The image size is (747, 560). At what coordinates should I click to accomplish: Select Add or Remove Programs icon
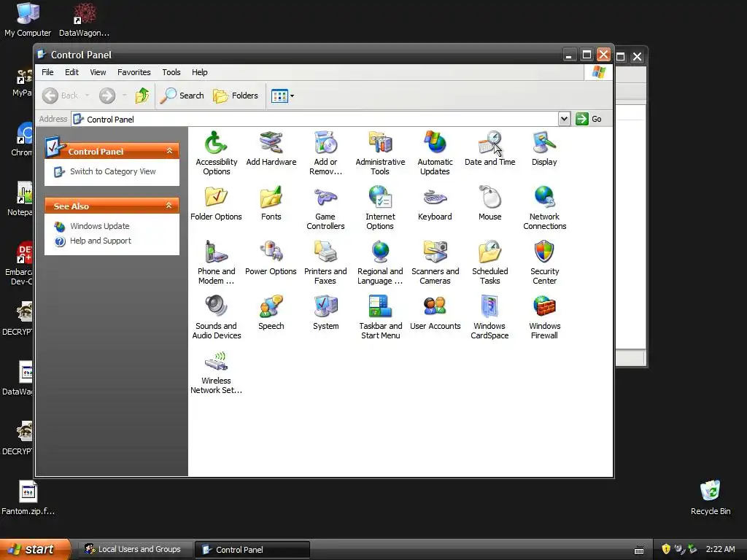point(325,153)
